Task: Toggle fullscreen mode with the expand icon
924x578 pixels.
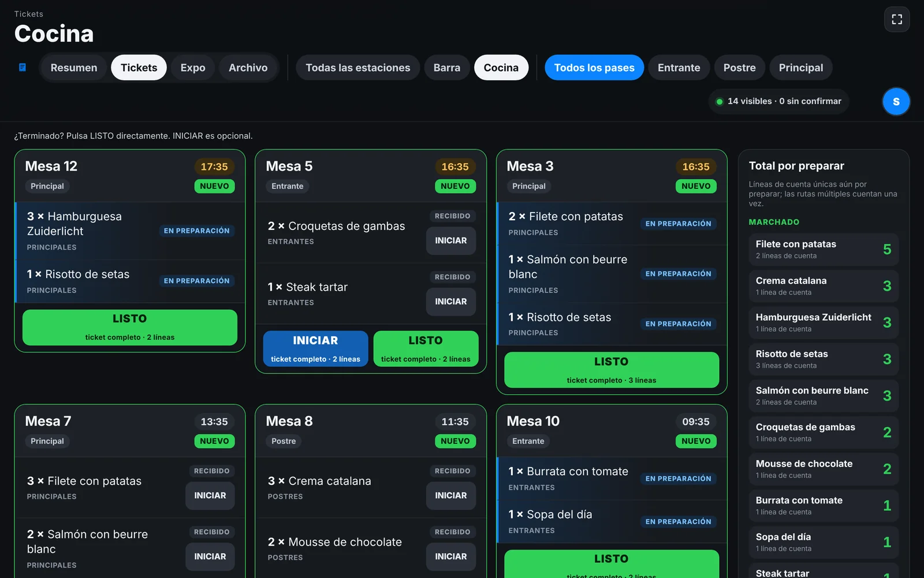Action: [897, 20]
